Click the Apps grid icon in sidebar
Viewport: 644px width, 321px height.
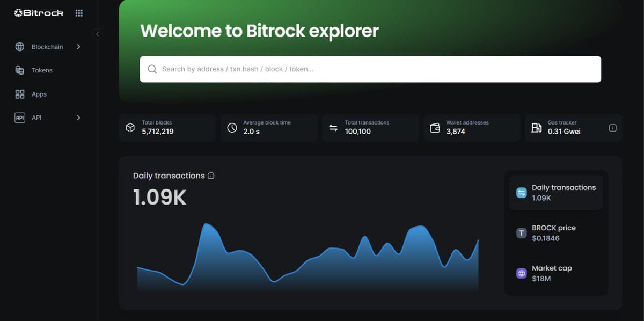pos(20,94)
